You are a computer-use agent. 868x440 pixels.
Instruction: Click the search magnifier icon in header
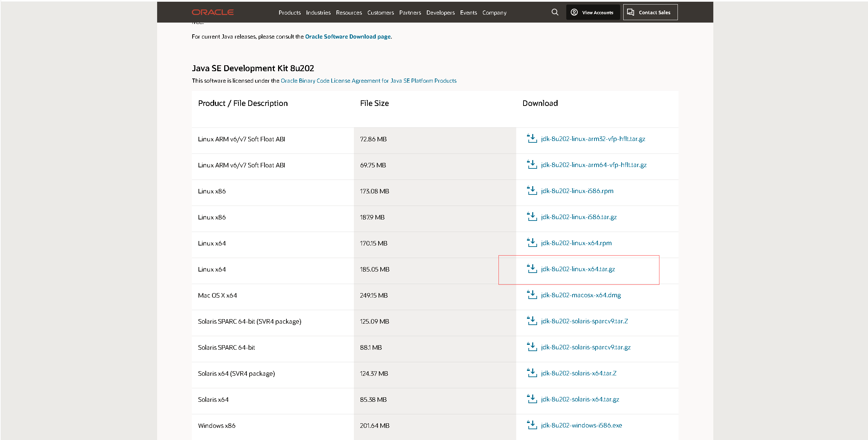pyautogui.click(x=555, y=12)
